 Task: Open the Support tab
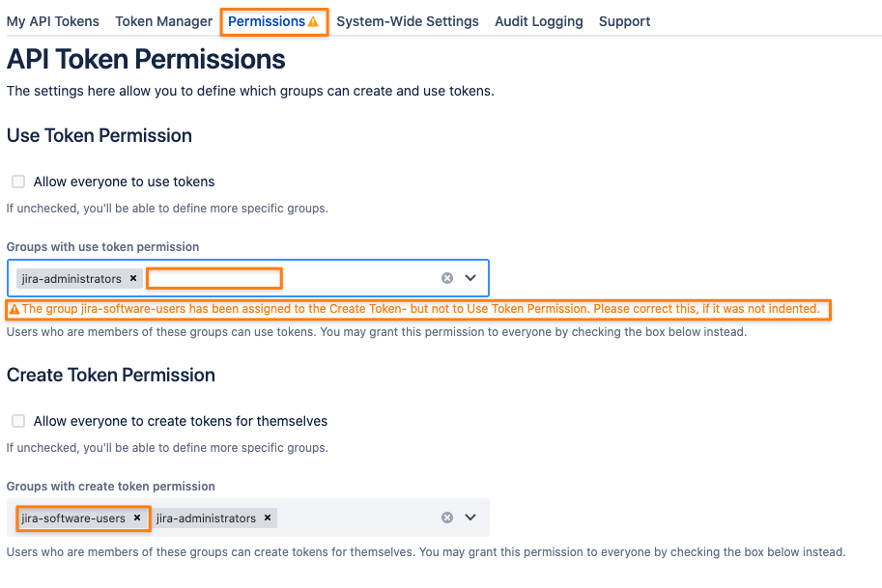[x=624, y=21]
